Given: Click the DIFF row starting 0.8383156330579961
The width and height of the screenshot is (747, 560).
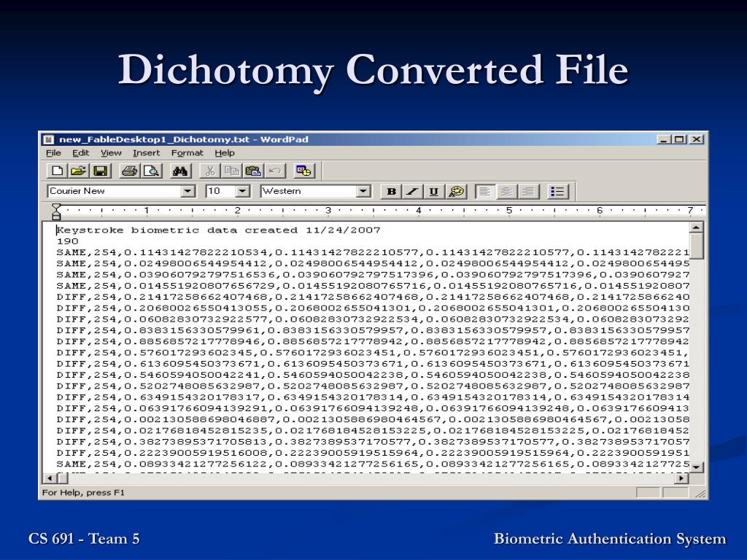Looking at the screenshot, I should click(x=373, y=330).
